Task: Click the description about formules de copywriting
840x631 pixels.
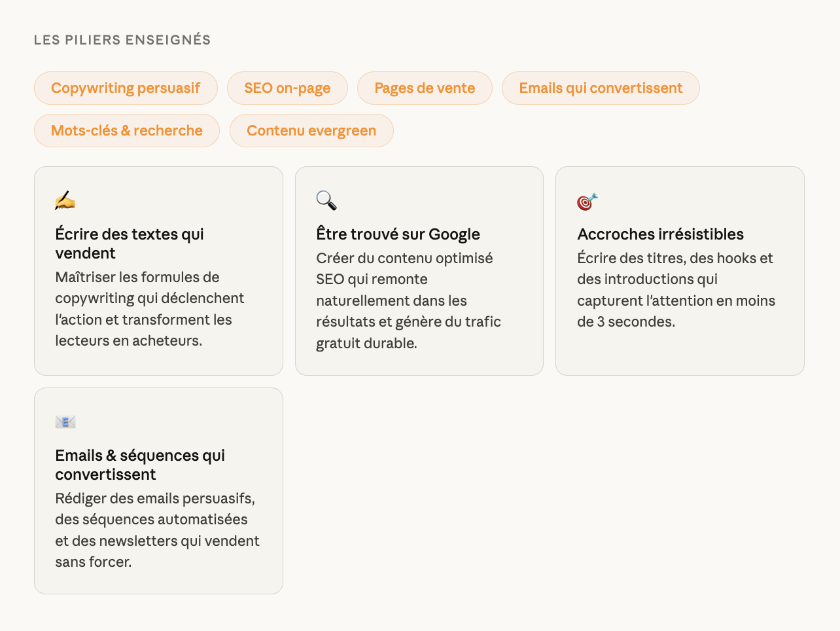Action: 149,309
